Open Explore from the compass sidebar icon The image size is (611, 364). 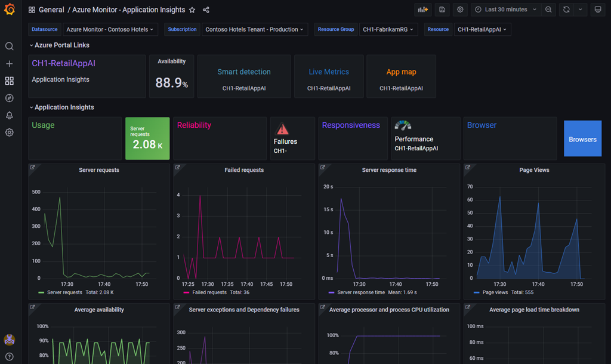(9, 98)
